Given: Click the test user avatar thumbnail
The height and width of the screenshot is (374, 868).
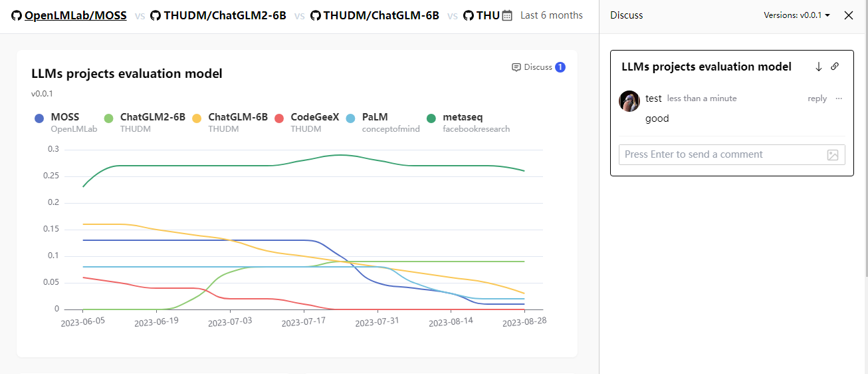Looking at the screenshot, I should (x=629, y=101).
